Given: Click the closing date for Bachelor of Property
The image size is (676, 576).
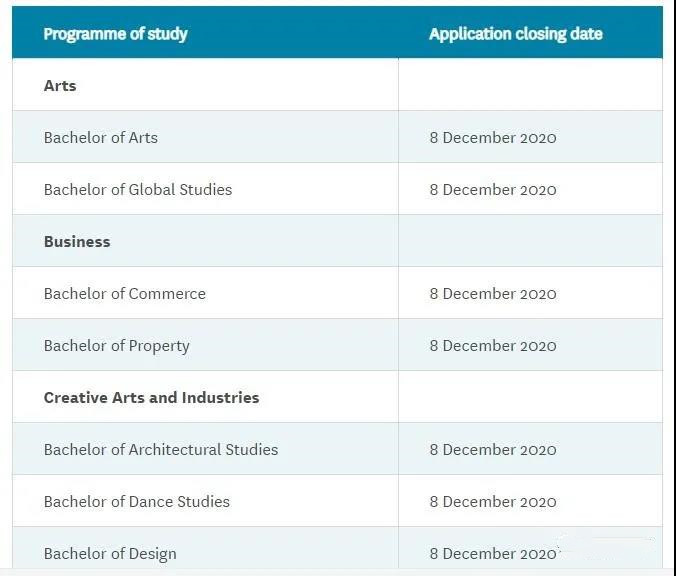Looking at the screenshot, I should pyautogui.click(x=493, y=346).
